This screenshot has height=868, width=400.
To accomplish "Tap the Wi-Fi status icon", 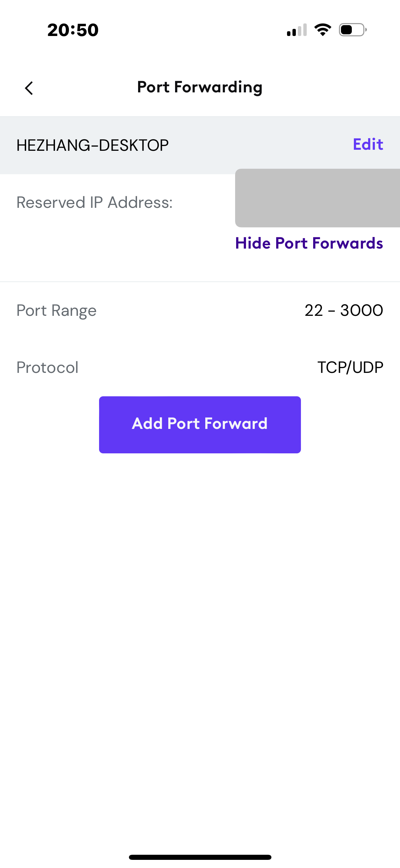I will tap(322, 30).
